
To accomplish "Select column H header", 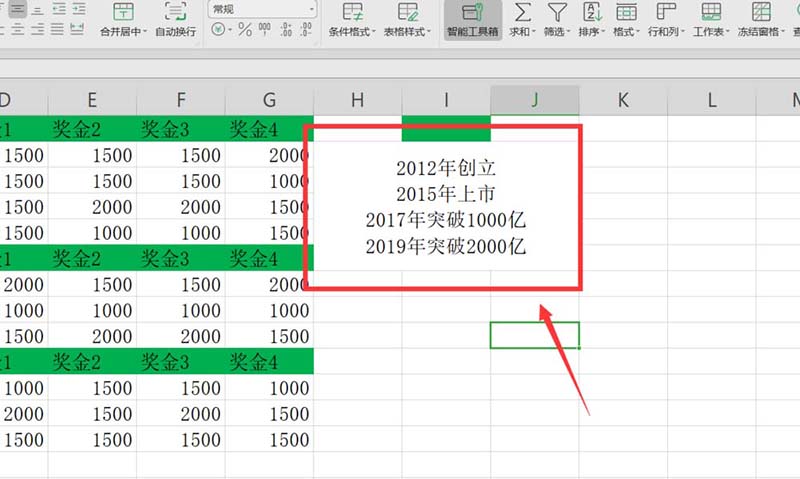I will [357, 100].
